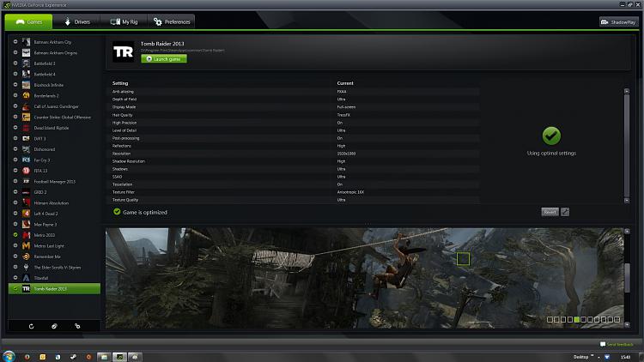Select Dishonored game icon
This screenshot has height=362, width=644.
pos(26,149)
